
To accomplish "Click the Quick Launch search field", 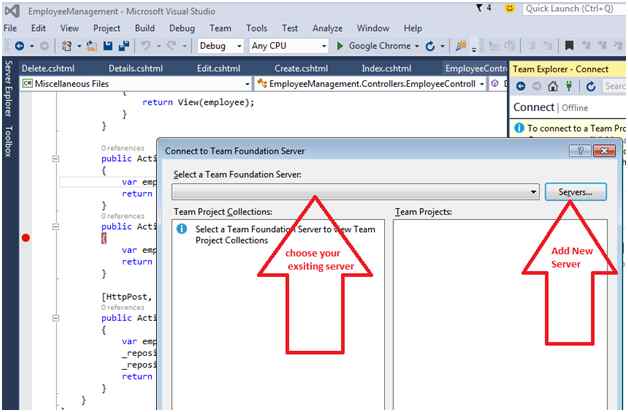I will [x=573, y=8].
